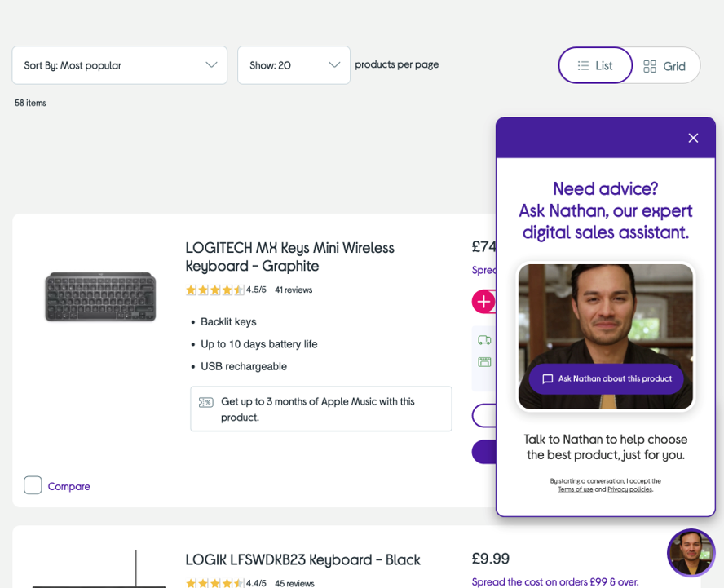
Task: Click Ask Nathan about this product button
Action: tap(607, 378)
